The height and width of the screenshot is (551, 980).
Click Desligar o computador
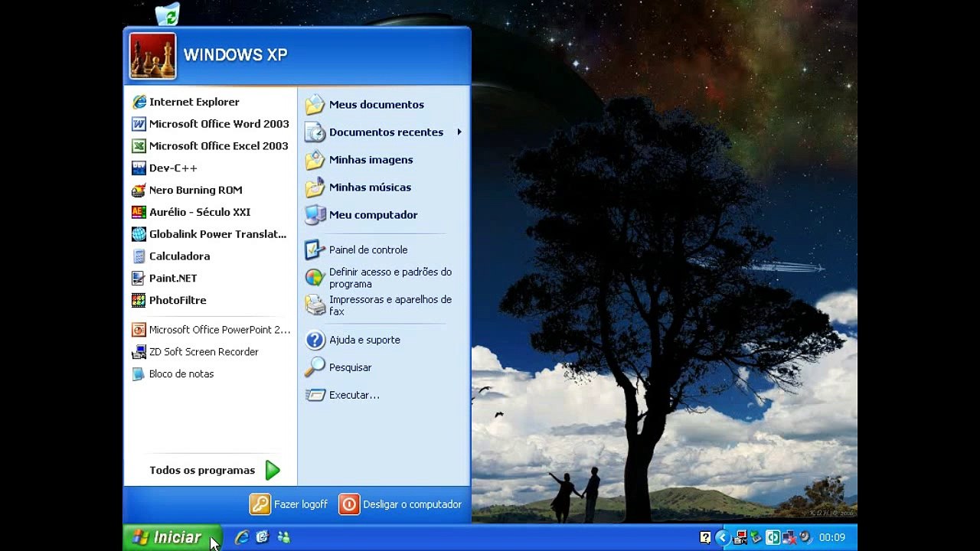400,504
